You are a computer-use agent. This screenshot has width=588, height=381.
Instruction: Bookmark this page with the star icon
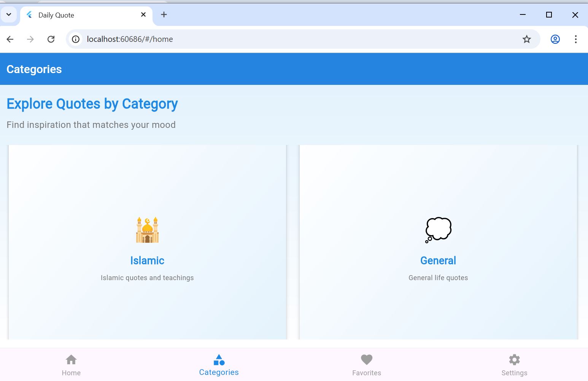pos(526,39)
